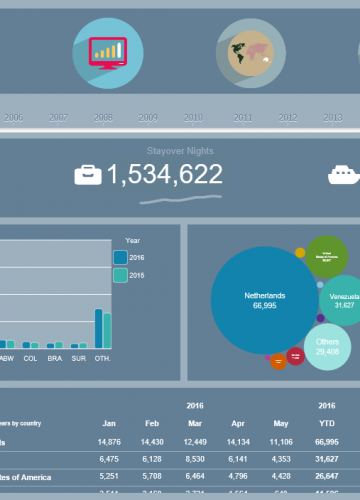Click the 12,449 March cell
This screenshot has width=360, height=500.
195,442
